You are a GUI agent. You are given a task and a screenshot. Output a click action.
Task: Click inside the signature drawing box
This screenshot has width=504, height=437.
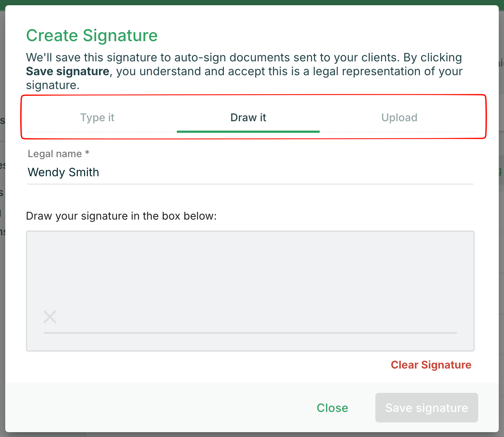tap(250, 277)
